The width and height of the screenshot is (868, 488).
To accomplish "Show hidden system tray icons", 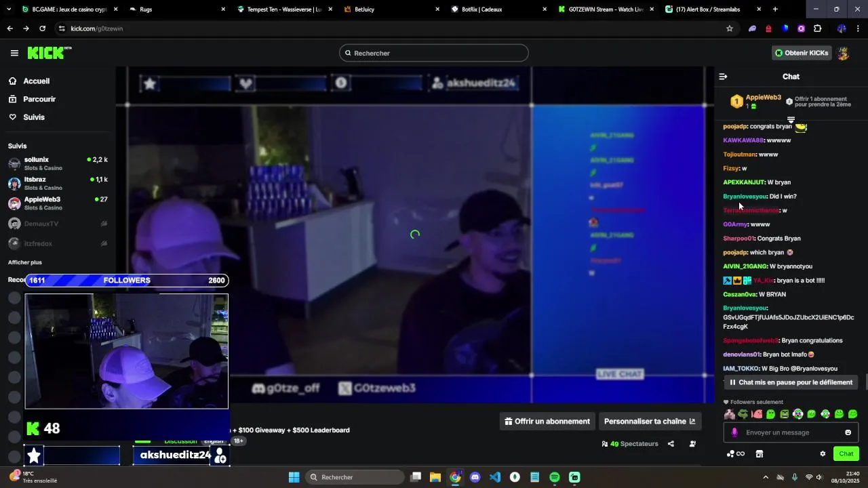I will pos(766,477).
